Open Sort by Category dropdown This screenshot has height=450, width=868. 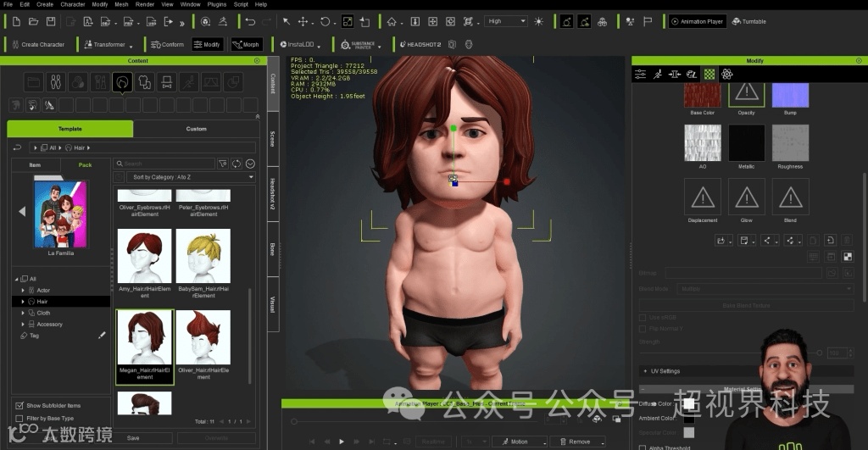tap(192, 177)
